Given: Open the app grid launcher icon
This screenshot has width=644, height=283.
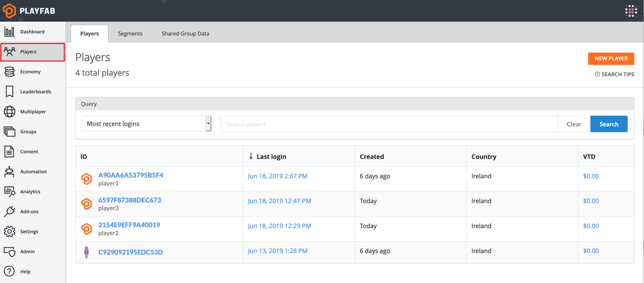Looking at the screenshot, I should tap(631, 11).
